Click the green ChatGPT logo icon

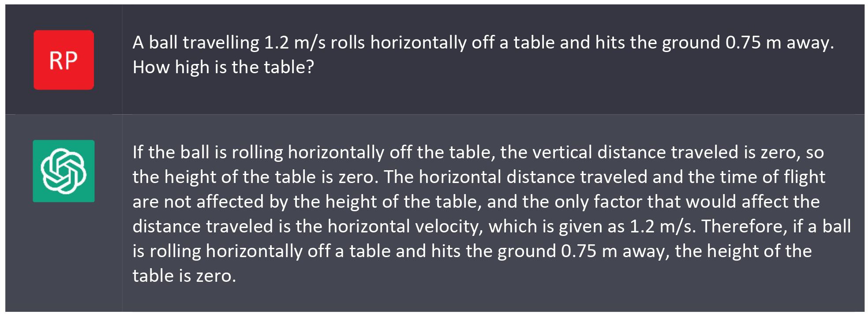pos(64,171)
